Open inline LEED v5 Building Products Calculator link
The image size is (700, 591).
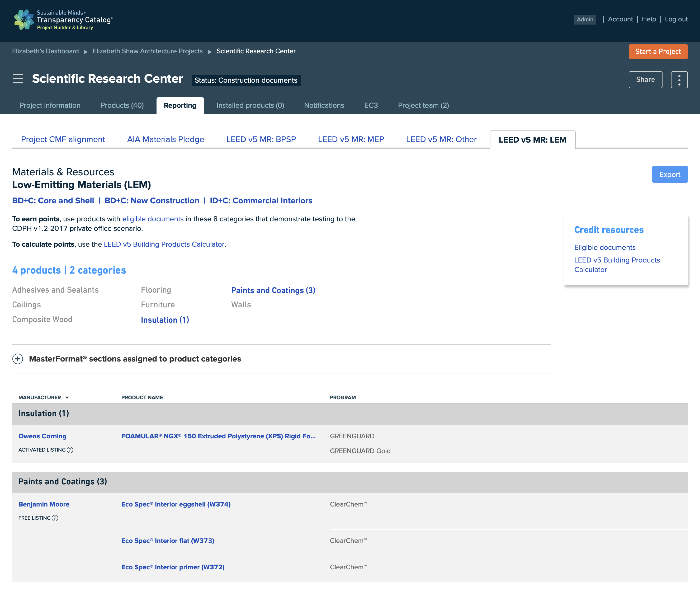click(x=164, y=245)
